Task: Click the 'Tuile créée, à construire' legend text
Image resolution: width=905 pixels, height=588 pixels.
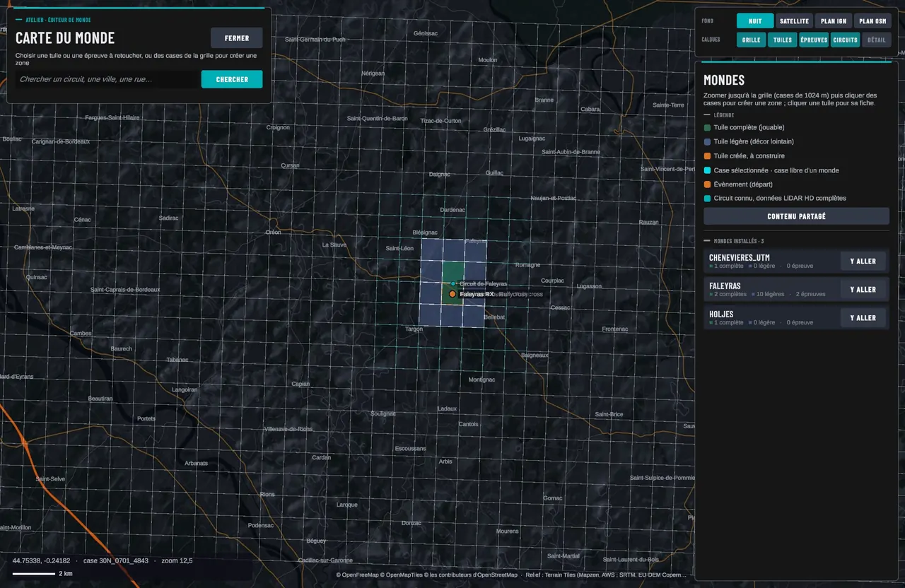Action: [749, 155]
